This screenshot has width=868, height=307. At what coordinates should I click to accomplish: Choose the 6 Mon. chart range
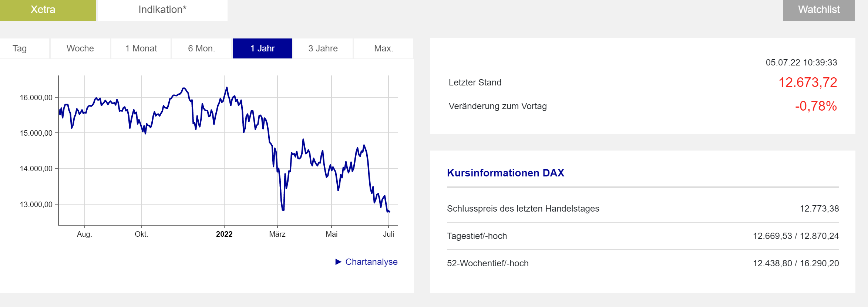tap(202, 48)
